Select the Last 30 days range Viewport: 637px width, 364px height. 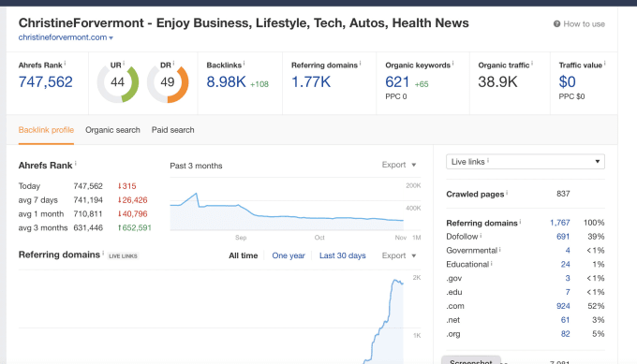tap(343, 255)
